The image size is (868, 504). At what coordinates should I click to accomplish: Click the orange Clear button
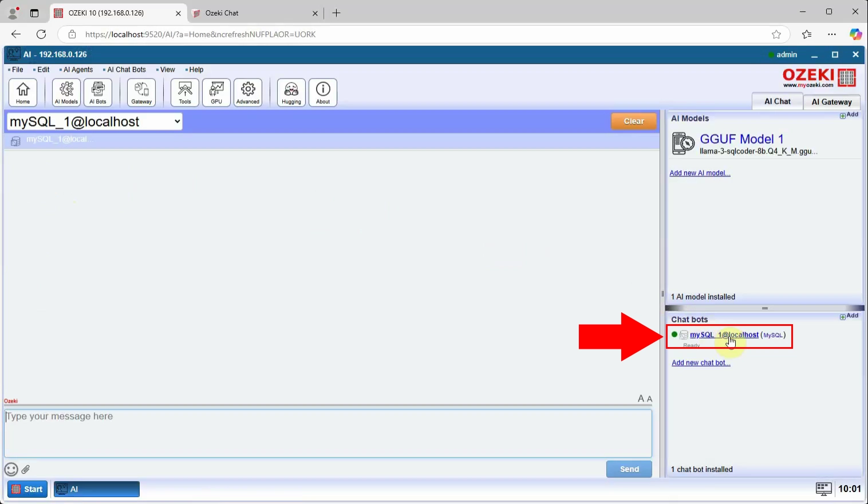point(634,121)
